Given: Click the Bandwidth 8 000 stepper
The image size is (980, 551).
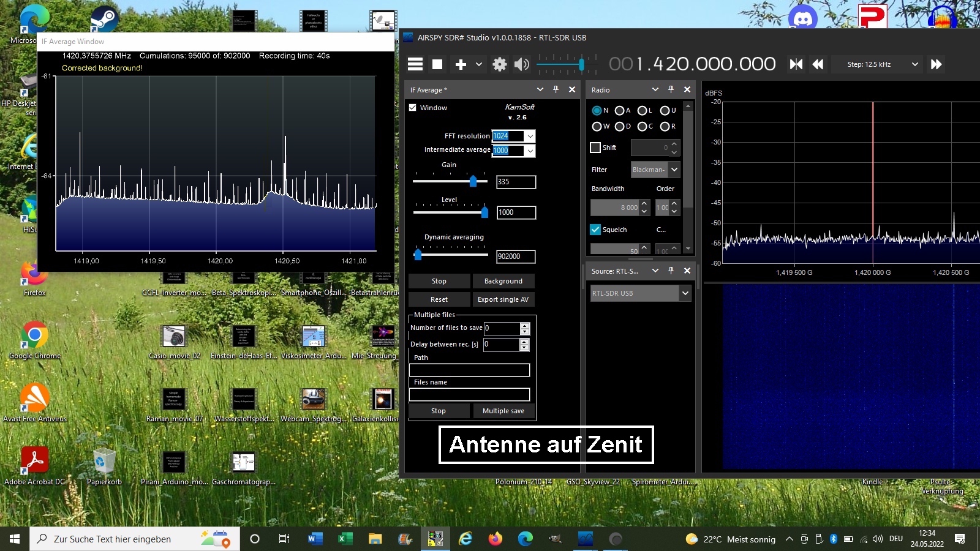Looking at the screenshot, I should (x=620, y=208).
